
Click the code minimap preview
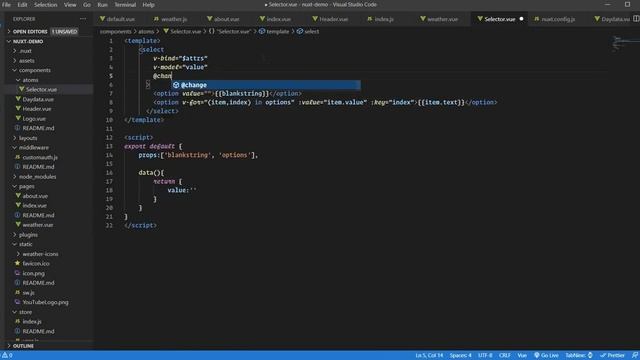coord(624,43)
